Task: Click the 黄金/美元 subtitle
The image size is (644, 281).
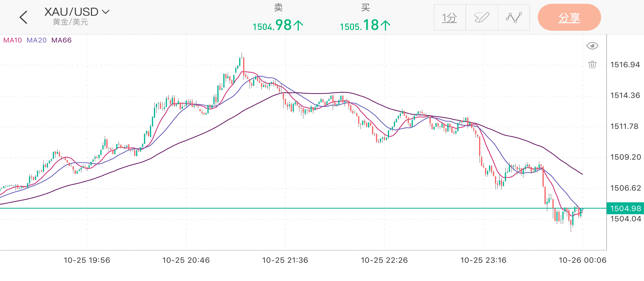Action: coord(70,22)
